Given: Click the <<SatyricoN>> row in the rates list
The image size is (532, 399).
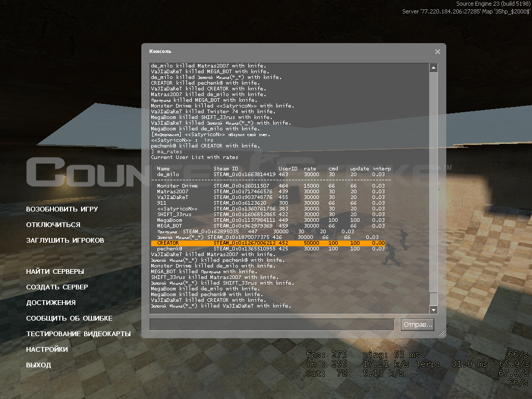Looking at the screenshot, I should 271,209.
